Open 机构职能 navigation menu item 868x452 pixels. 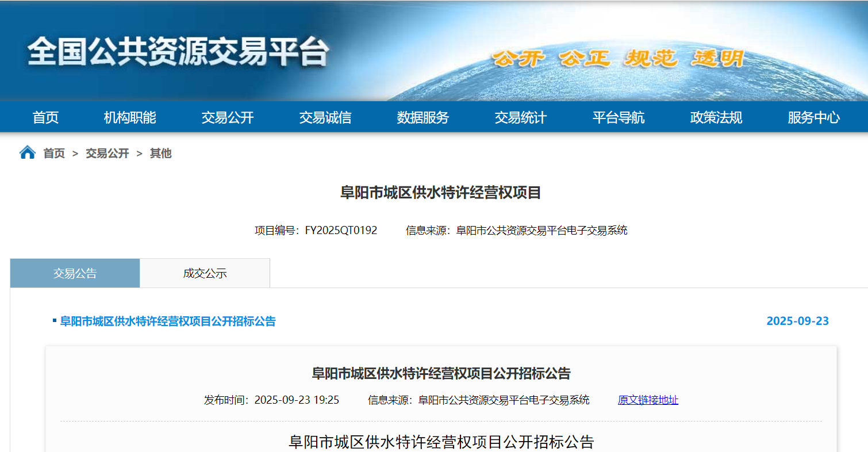point(130,118)
